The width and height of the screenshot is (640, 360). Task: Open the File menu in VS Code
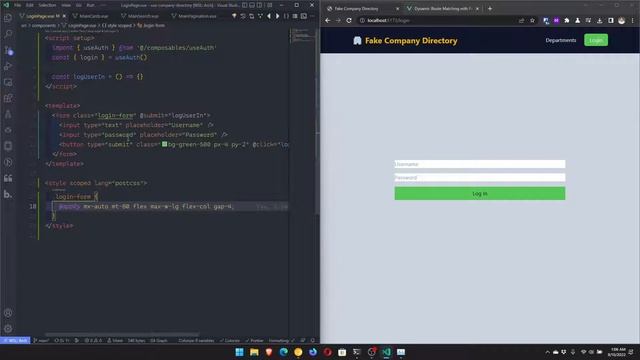pos(18,5)
